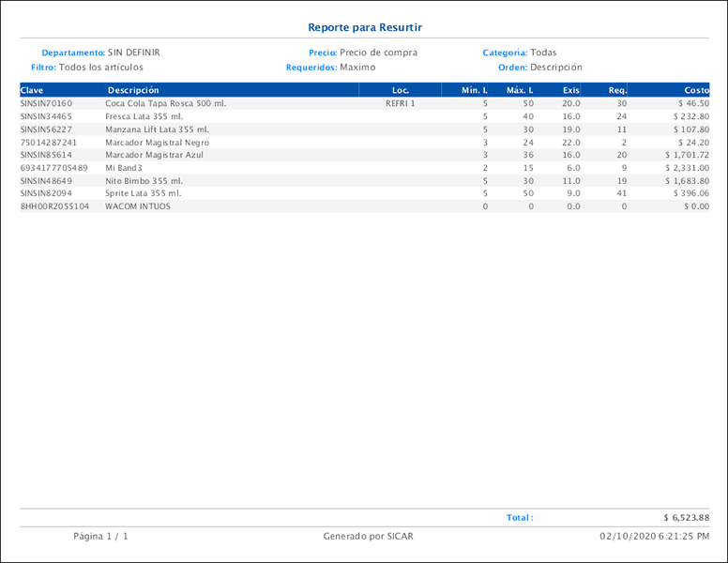Screen dimensions: 728x563
Task: Click the 'Máx. I.' column header
Action: click(520, 90)
